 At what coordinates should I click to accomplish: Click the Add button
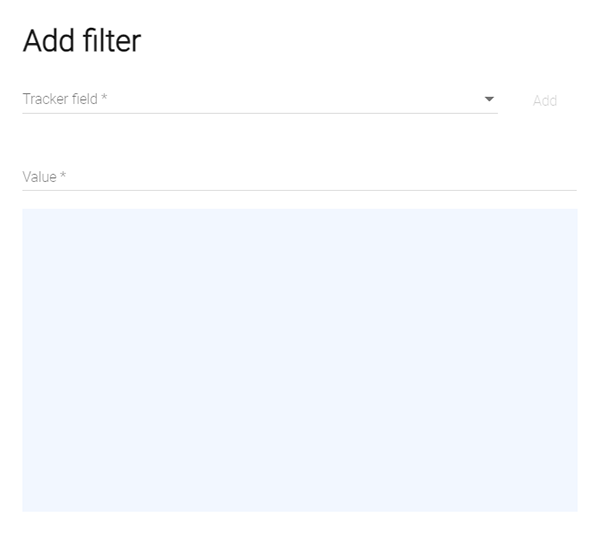[545, 101]
